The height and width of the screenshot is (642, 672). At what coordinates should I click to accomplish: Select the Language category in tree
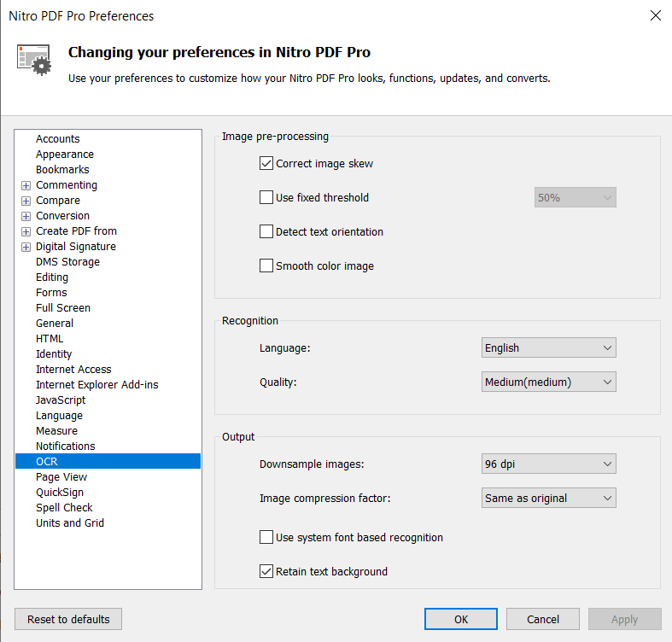(x=59, y=416)
